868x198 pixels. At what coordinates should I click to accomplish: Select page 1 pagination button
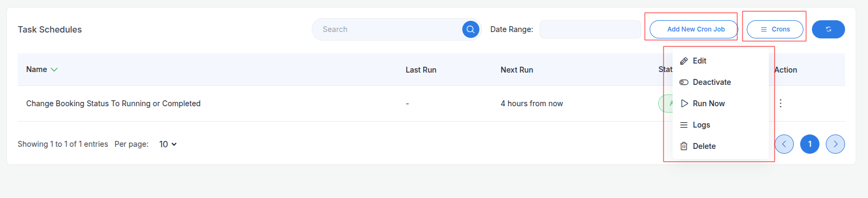pyautogui.click(x=810, y=144)
